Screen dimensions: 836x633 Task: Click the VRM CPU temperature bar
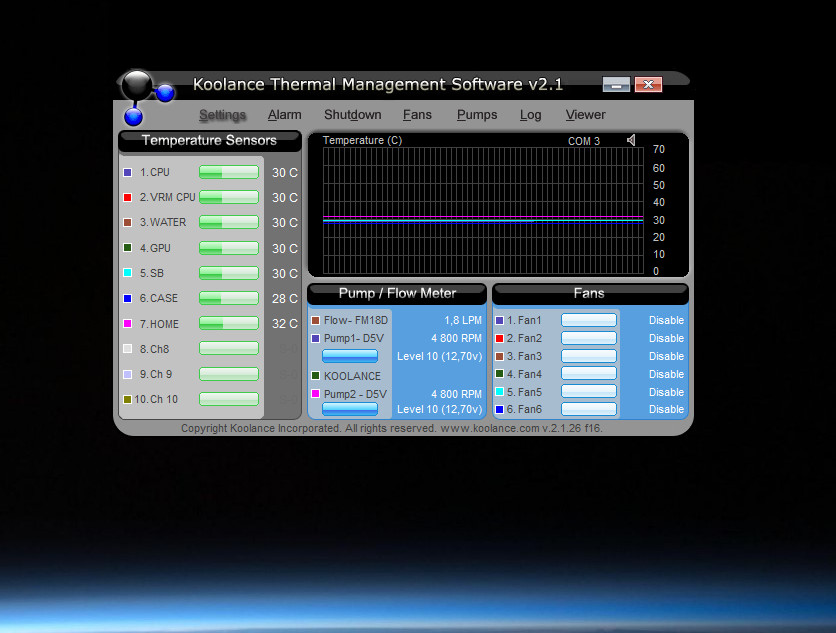point(229,197)
